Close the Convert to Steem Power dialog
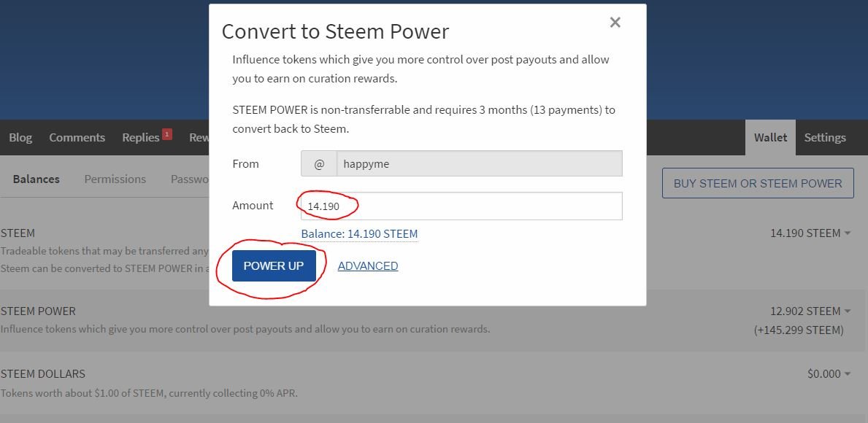Viewport: 868px width, 423px height. [615, 23]
